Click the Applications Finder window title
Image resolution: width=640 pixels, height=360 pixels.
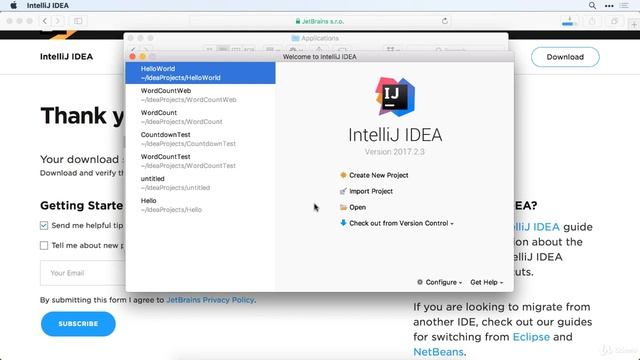tap(320, 38)
